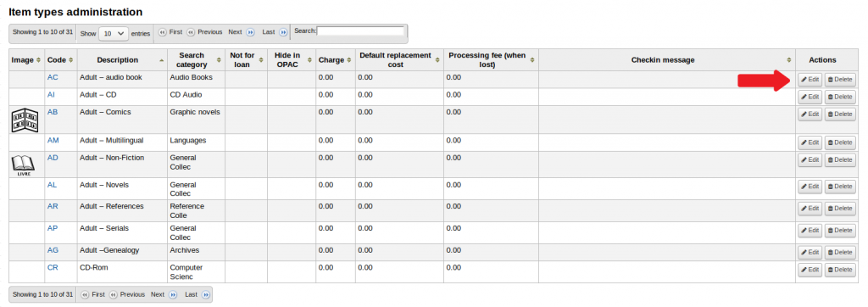Sort table by Checkin message sort icon
868x307 pixels.
point(789,60)
